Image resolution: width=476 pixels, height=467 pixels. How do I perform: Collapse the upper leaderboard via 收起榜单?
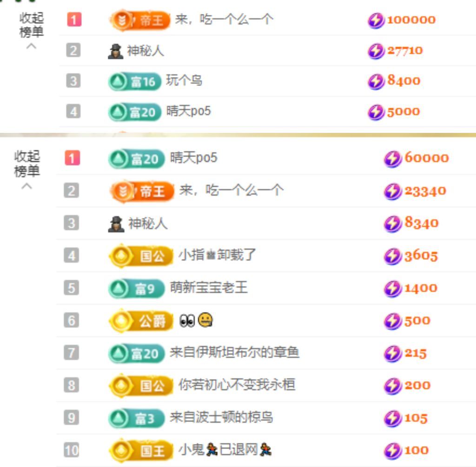31,25
